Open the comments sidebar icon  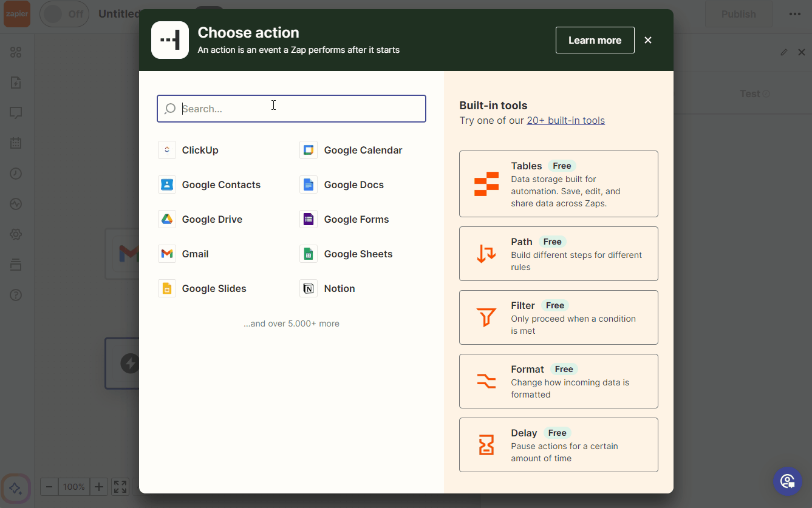click(x=16, y=113)
